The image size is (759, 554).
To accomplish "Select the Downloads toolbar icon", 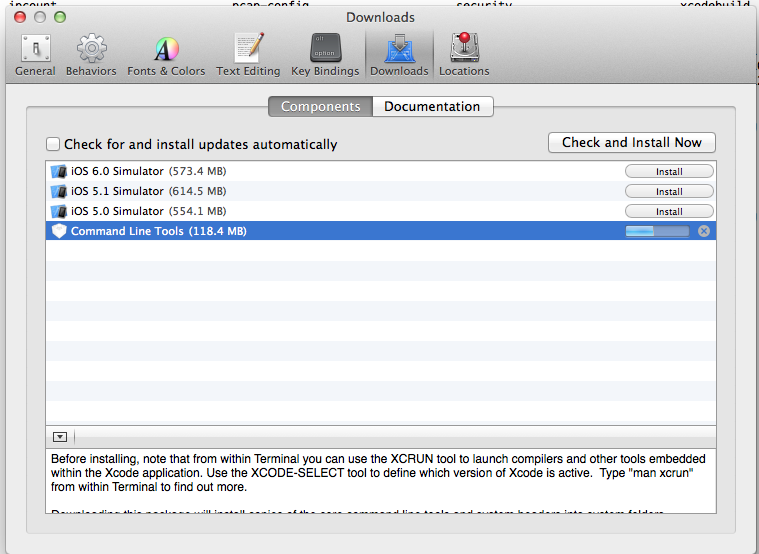I will pyautogui.click(x=399, y=55).
